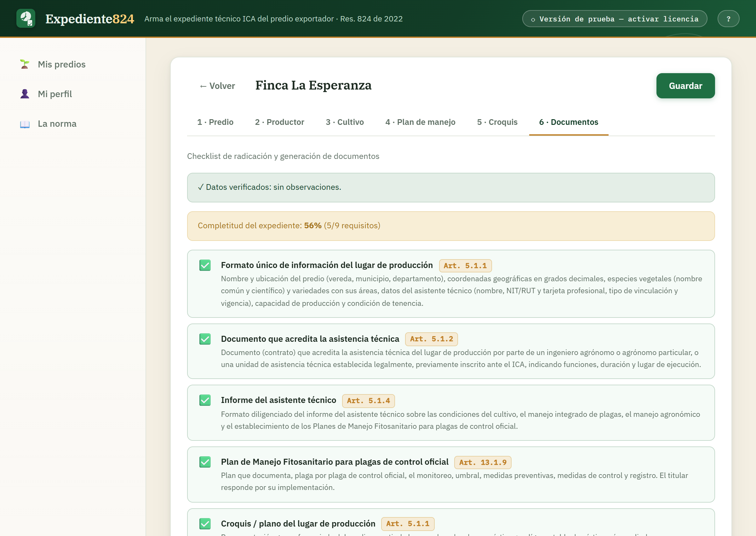Toggle the Croquis / plano checkbox

pos(205,523)
